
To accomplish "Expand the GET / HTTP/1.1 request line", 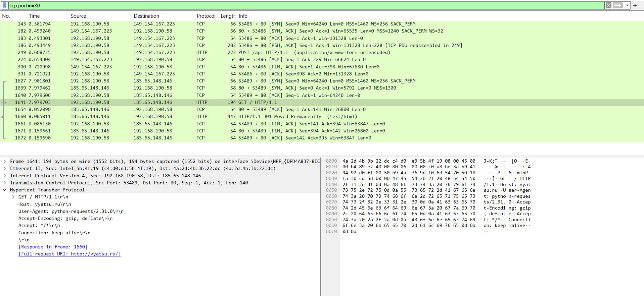I will click(13, 197).
